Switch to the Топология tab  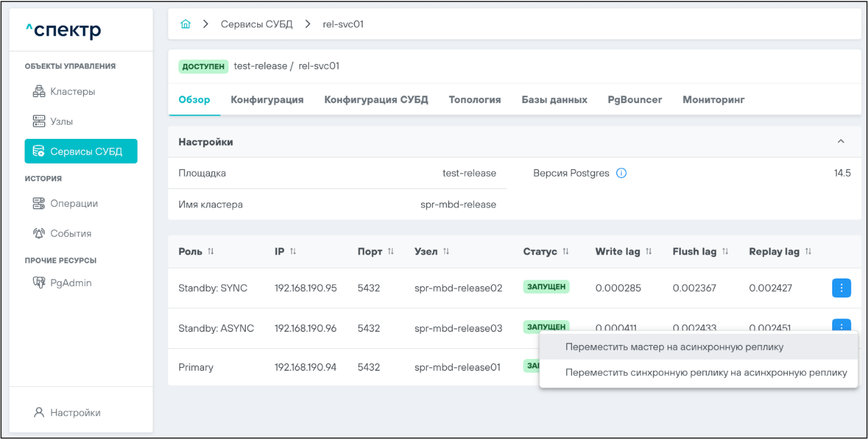[x=474, y=100]
